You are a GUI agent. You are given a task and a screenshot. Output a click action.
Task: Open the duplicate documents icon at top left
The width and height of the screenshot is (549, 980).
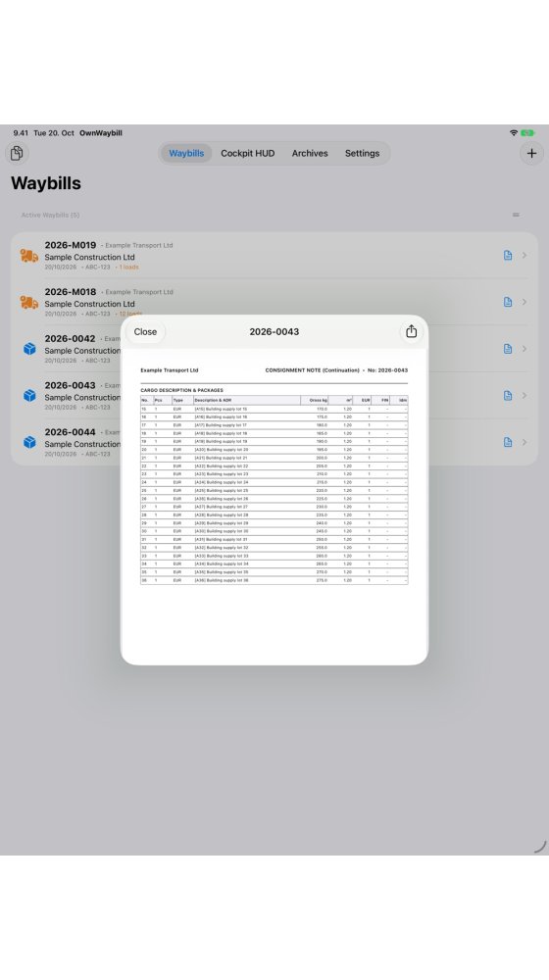(17, 153)
